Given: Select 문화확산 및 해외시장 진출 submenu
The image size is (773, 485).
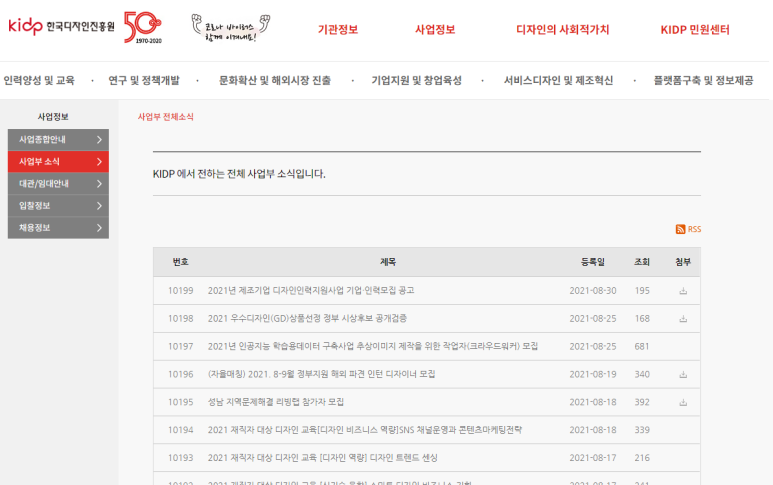Looking at the screenshot, I should pos(275,80).
